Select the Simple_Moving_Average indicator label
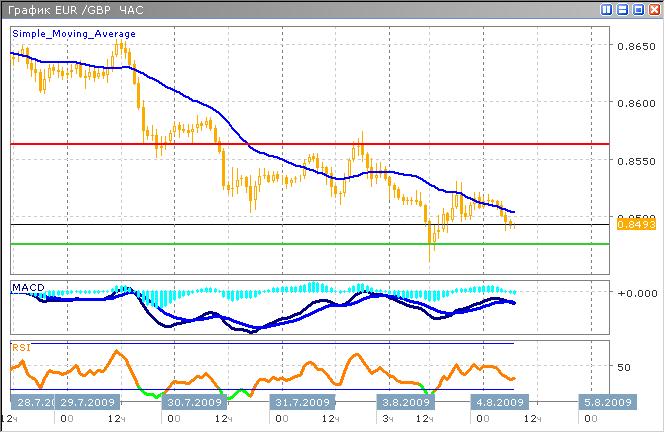The height and width of the screenshot is (433, 665). (x=73, y=34)
